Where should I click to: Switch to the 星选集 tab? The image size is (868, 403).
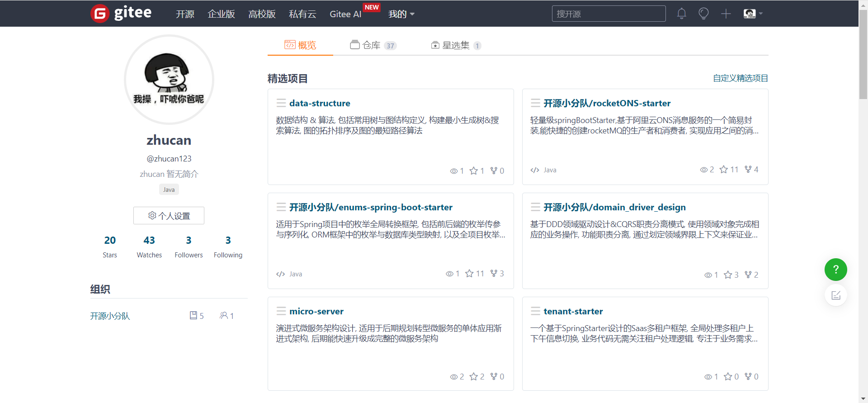pyautogui.click(x=456, y=45)
